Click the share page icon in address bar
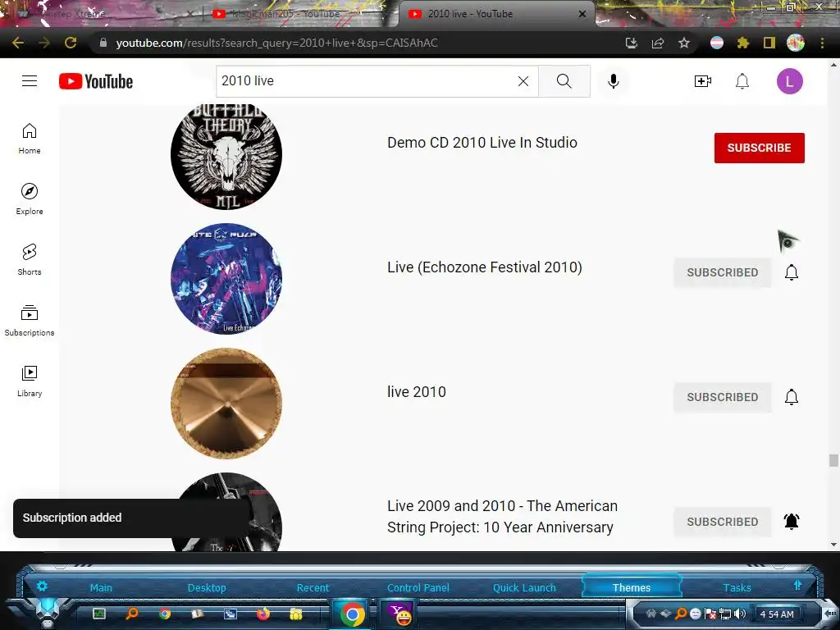The width and height of the screenshot is (840, 630). pyautogui.click(x=658, y=43)
